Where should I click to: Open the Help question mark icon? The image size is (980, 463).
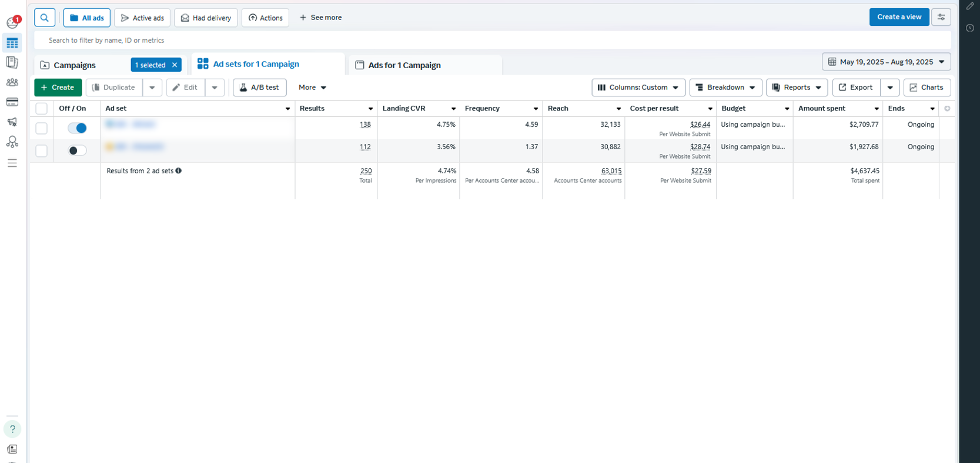click(12, 429)
